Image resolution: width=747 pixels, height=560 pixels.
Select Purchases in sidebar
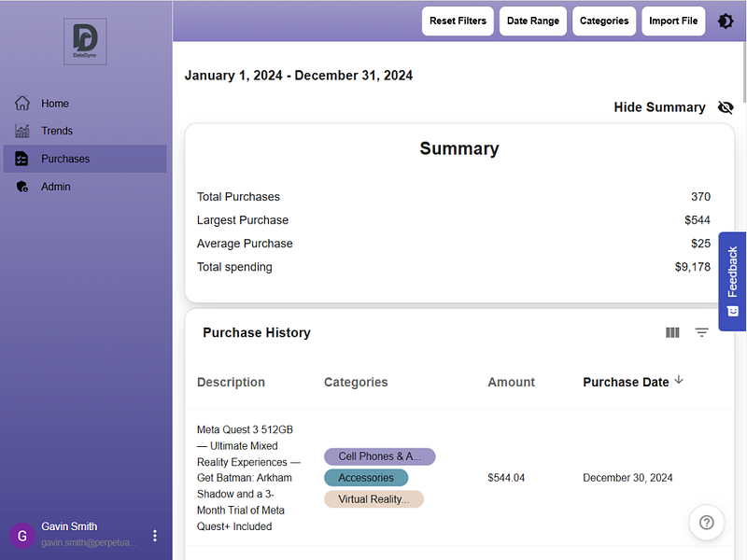[x=85, y=159]
